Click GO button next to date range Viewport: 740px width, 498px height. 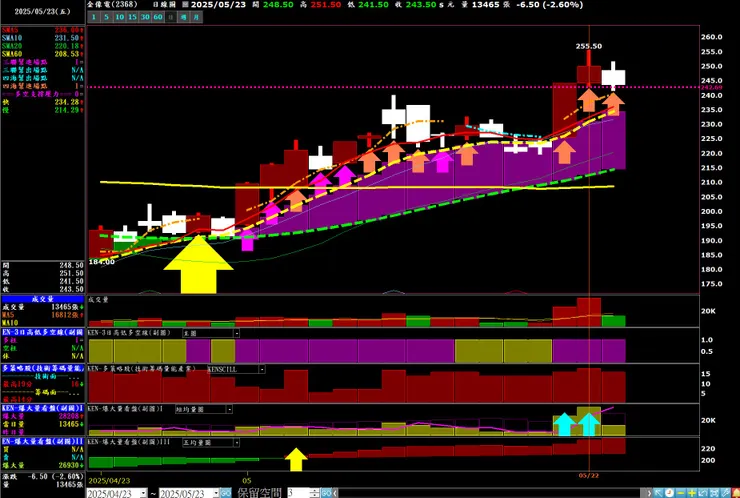click(226, 493)
